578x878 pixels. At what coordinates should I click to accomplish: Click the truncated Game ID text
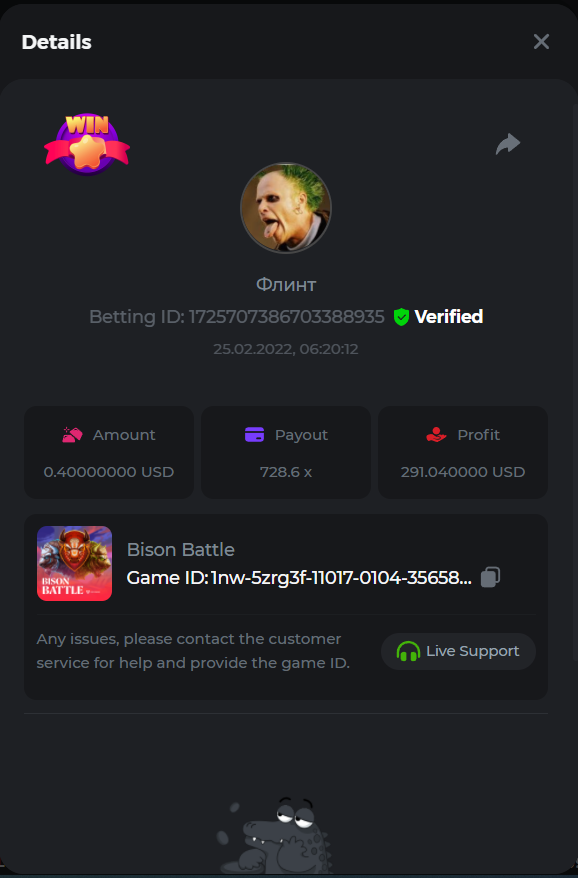pyautogui.click(x=299, y=577)
